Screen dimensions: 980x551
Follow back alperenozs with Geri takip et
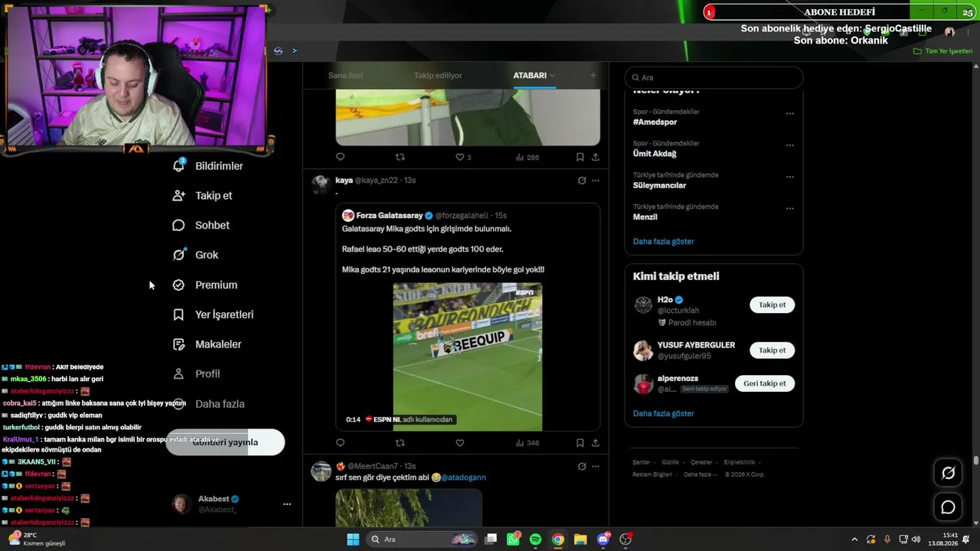(x=765, y=383)
